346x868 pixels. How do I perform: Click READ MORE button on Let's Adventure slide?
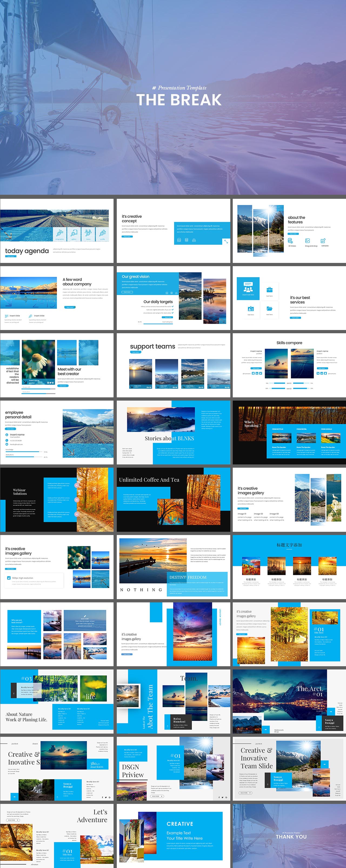click(x=13, y=820)
